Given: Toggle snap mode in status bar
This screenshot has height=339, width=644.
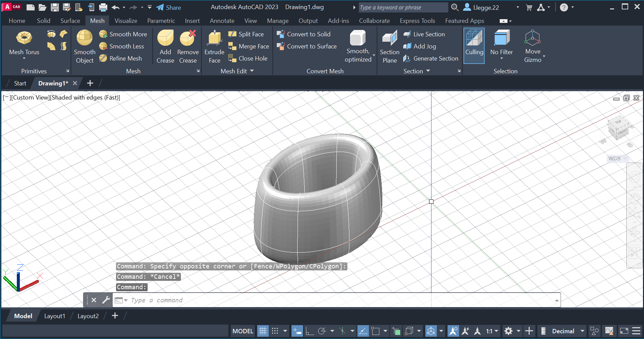Looking at the screenshot, I should click(275, 331).
